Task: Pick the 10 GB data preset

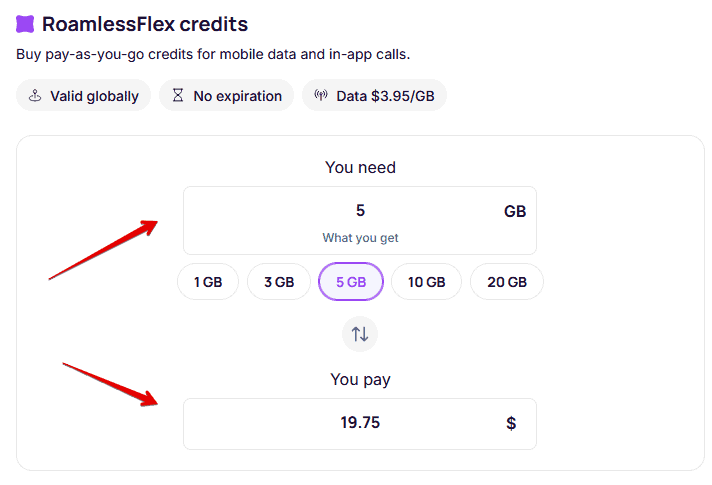Action: coord(426,282)
